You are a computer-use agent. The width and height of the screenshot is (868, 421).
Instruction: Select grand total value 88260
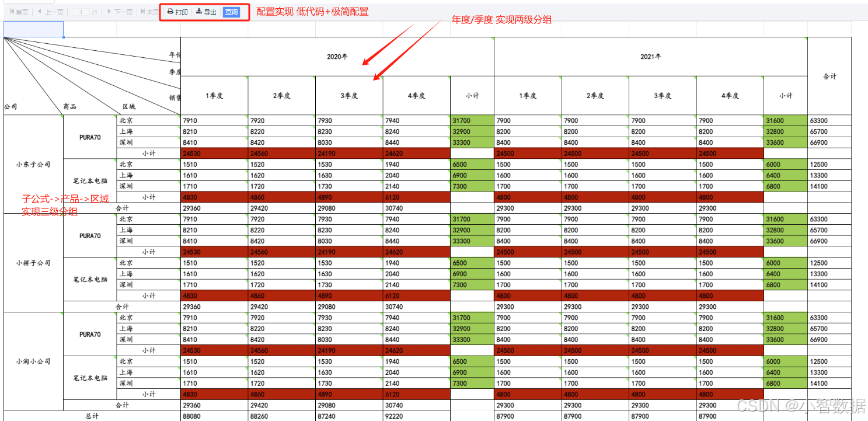coord(281,416)
